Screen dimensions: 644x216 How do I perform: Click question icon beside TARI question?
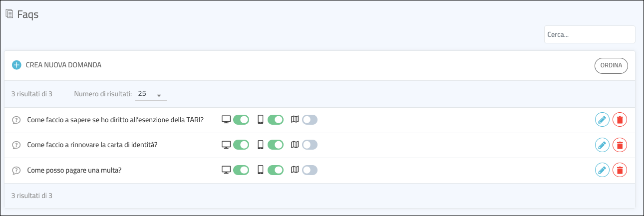point(16,120)
